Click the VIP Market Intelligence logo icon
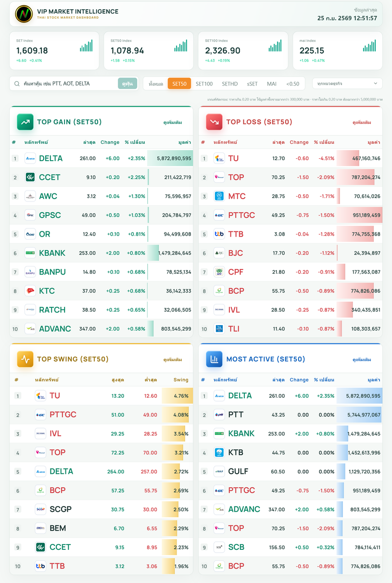Screen dimensions: 392x583 click(24, 14)
